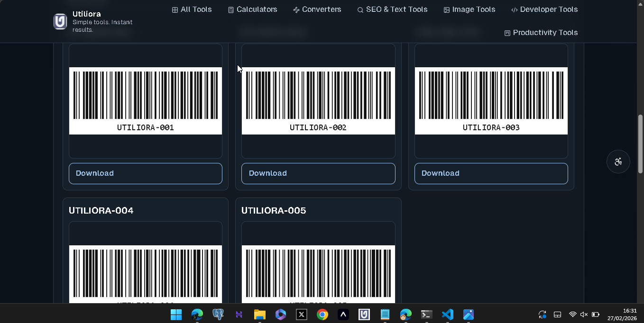This screenshot has height=323, width=644.
Task: Open the Windows Start menu
Action: (176, 314)
